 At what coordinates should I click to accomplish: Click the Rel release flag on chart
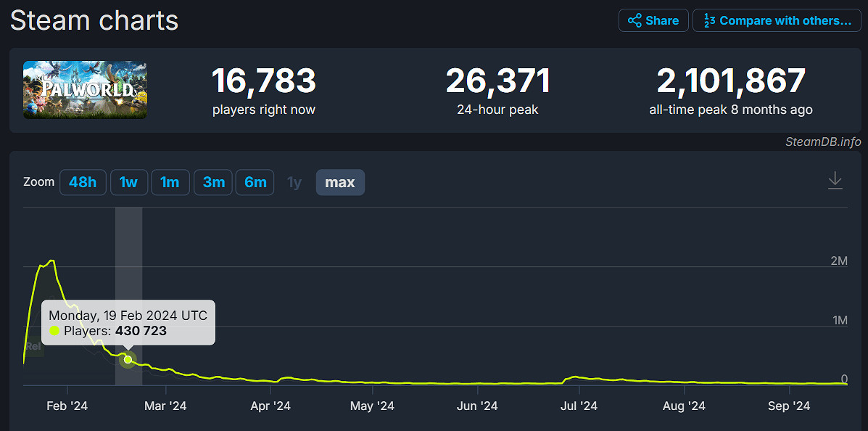(x=33, y=347)
